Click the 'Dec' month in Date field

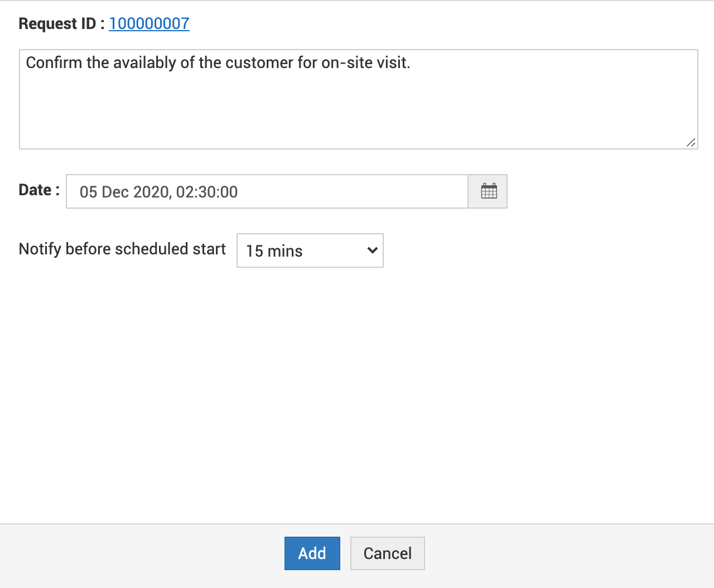(x=115, y=192)
